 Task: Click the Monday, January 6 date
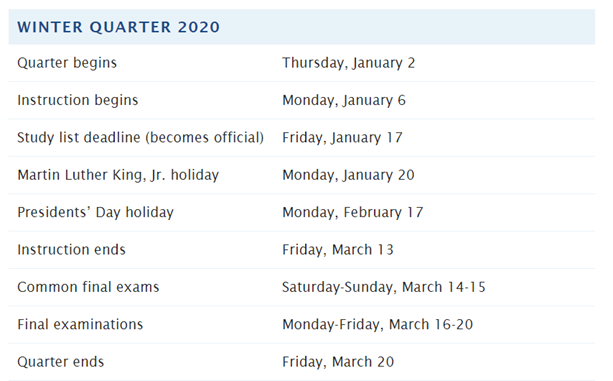(344, 100)
